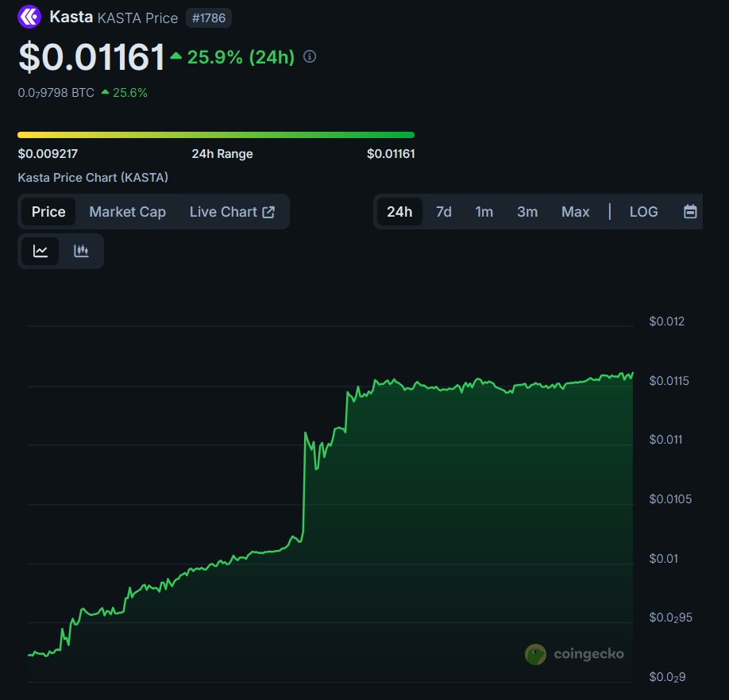
Task: Click the $0.01 axis label
Action: coord(663,558)
